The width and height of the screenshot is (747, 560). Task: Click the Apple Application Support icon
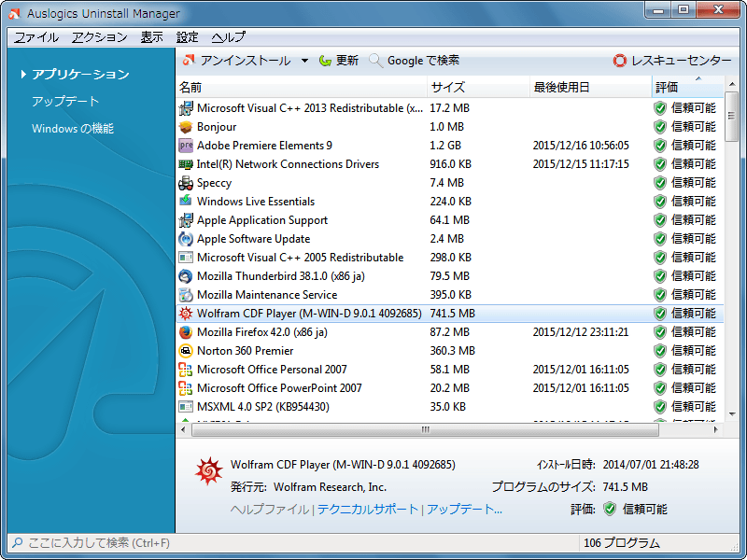point(185,220)
